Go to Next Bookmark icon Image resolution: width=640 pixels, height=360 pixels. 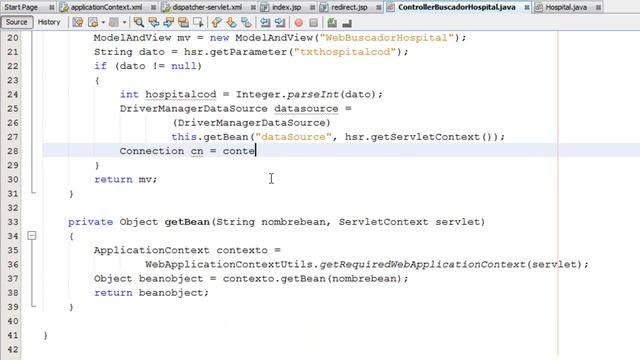coord(231,22)
